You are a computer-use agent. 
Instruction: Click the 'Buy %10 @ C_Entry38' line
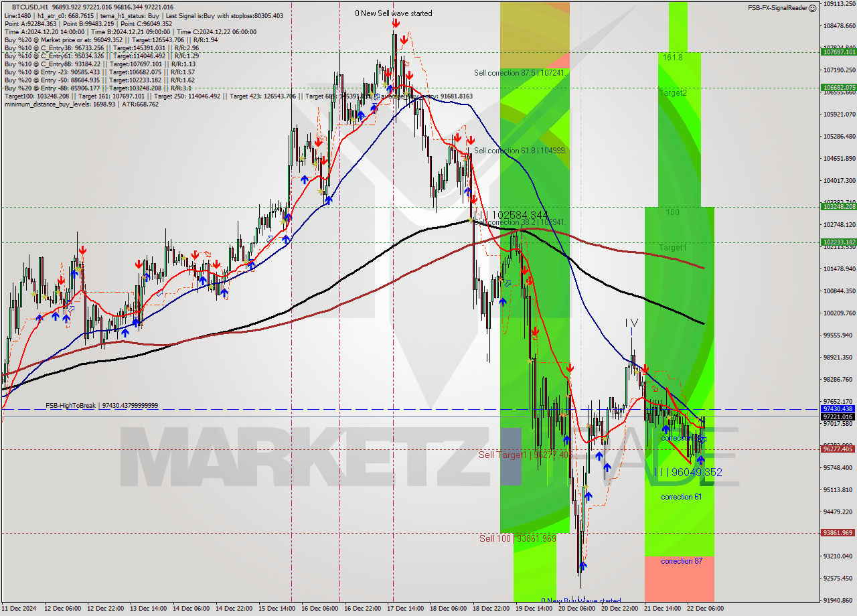(101, 48)
